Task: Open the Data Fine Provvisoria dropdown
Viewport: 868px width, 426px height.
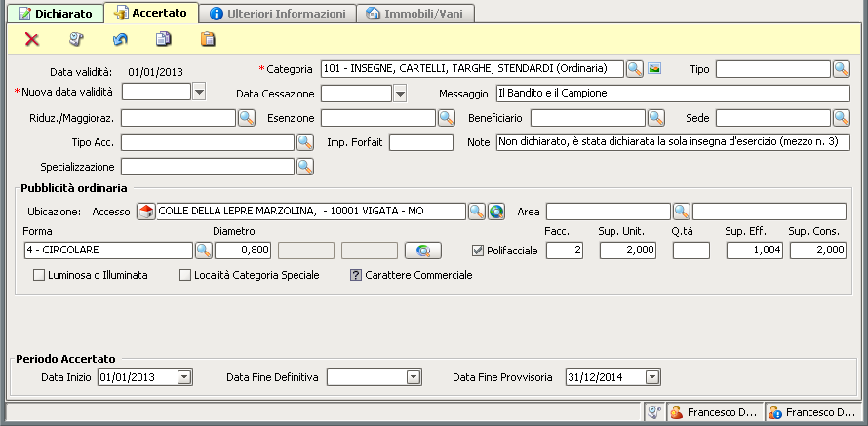Action: [651, 377]
